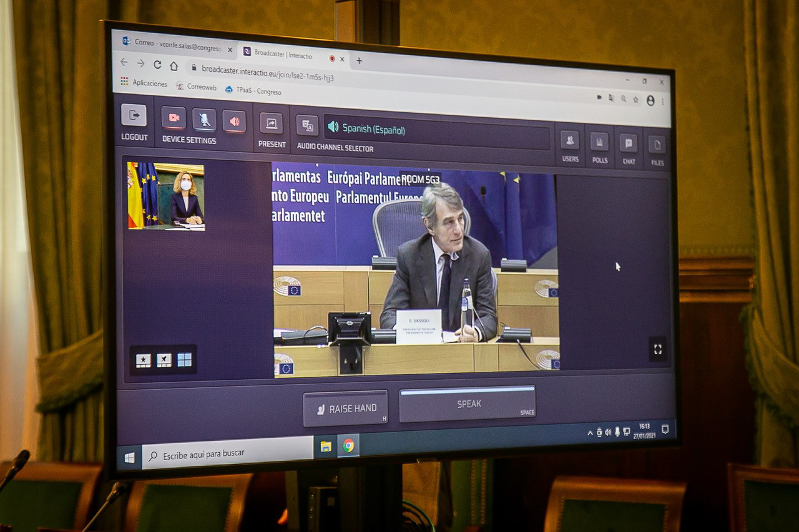Enter fullscreen video mode
Viewport: 799px width, 532px height.
[657, 349]
